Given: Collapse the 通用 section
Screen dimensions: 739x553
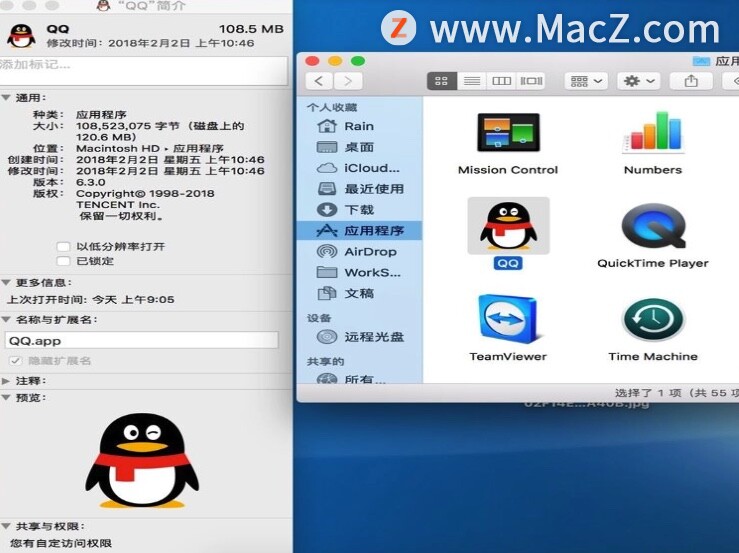Looking at the screenshot, I should pyautogui.click(x=6, y=98).
